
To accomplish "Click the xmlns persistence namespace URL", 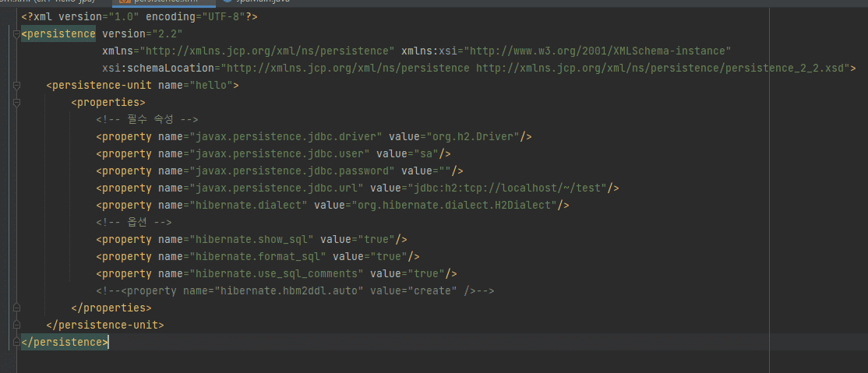I will pos(266,51).
